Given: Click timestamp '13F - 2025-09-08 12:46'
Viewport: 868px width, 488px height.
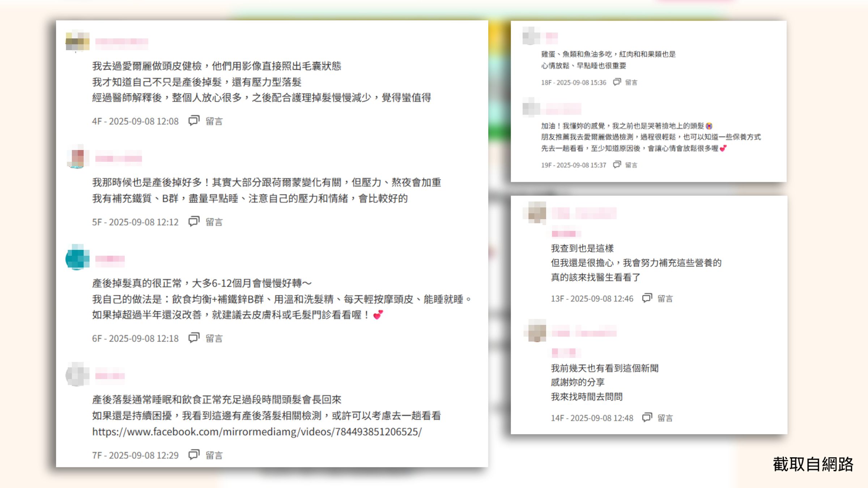Looking at the screenshot, I should click(592, 299).
